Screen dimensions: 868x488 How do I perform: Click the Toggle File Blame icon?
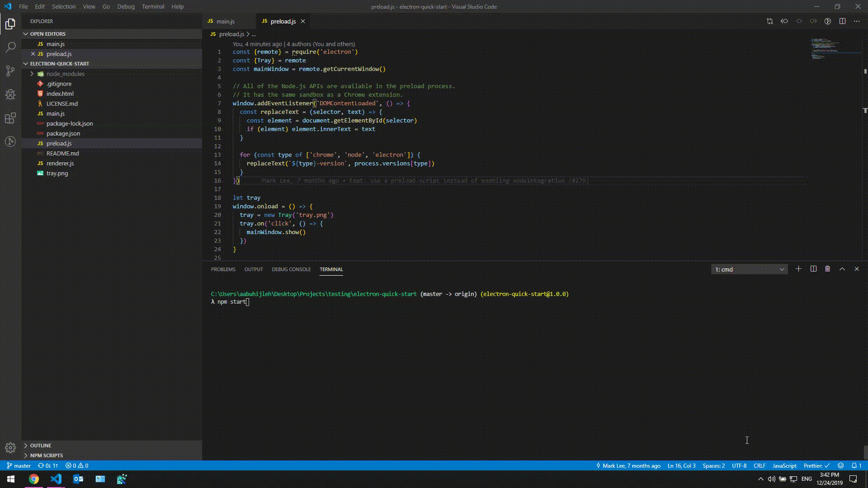828,21
